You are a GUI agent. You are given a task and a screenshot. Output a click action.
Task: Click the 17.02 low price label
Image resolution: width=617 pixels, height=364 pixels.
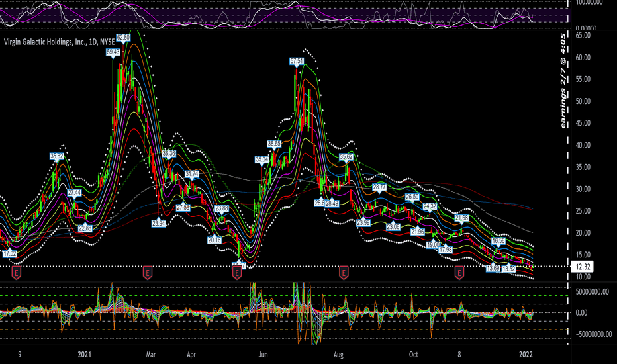point(9,254)
